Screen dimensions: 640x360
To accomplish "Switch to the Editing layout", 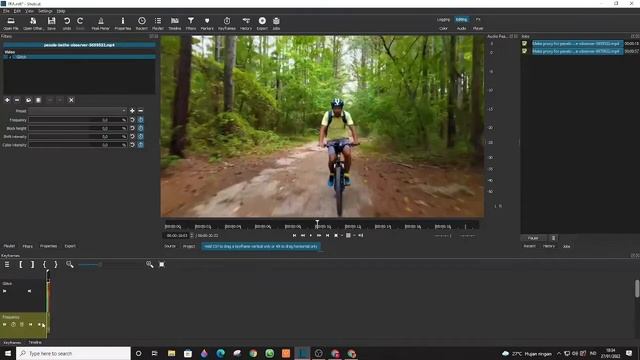I will 462,20.
